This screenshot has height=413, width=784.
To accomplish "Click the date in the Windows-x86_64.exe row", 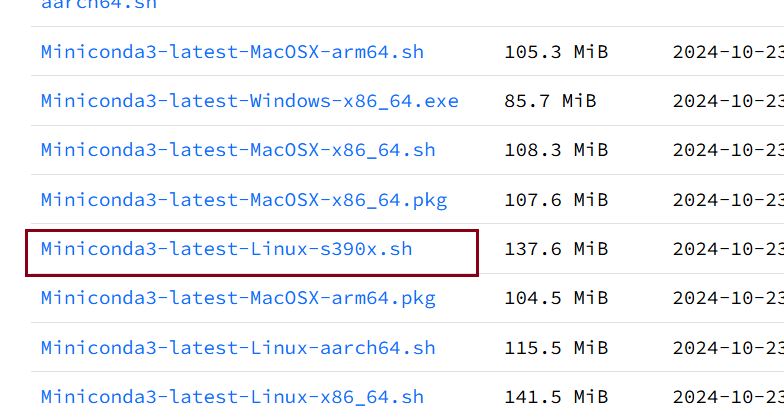I will tap(727, 101).
